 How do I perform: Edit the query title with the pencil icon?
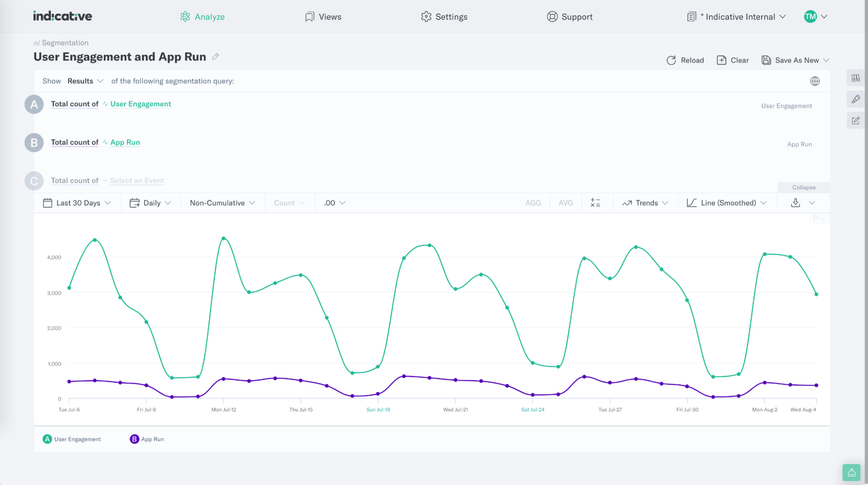coord(215,56)
